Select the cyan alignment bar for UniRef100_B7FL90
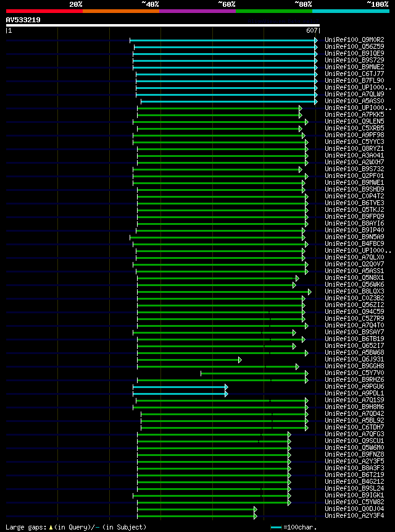This screenshot has height=532, width=395. (227, 81)
